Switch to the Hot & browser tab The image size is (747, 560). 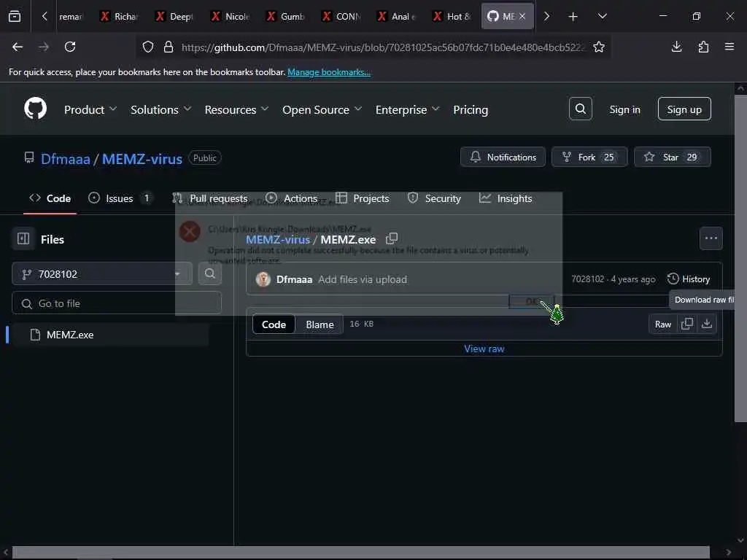[452, 16]
